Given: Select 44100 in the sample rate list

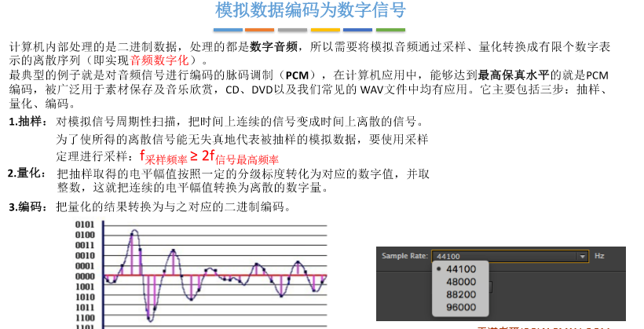Looking at the screenshot, I should pos(461,269).
